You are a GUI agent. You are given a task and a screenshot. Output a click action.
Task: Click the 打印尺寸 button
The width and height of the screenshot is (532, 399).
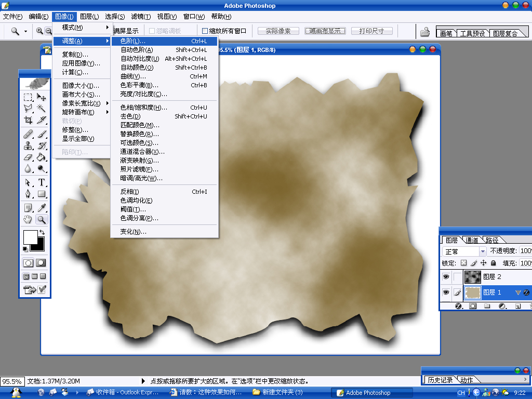[x=371, y=31]
